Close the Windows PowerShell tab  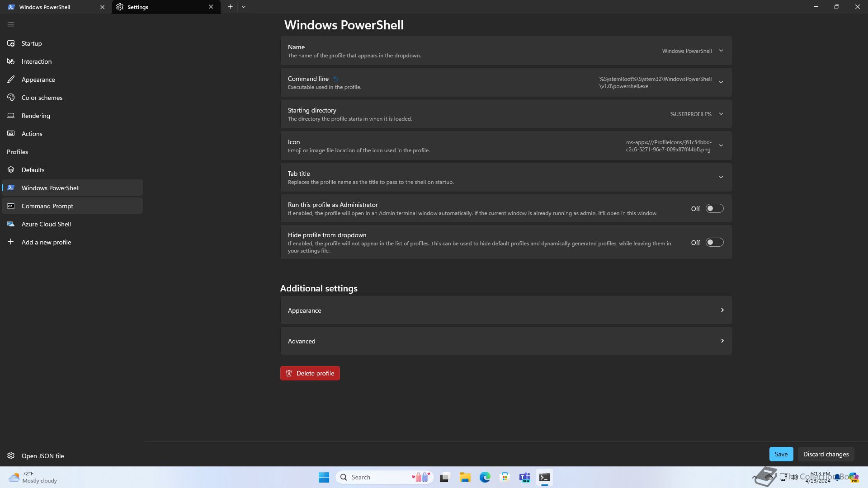pos(102,7)
